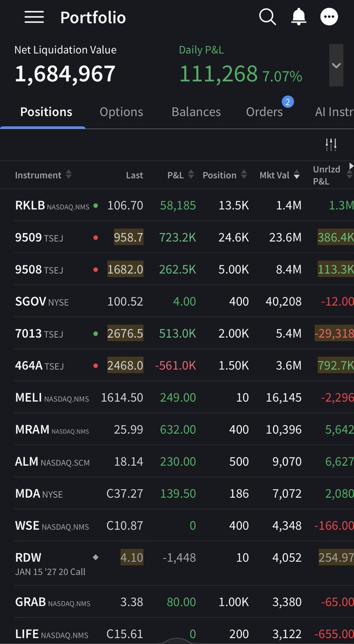Open the 464A TSEJ position
The height and width of the screenshot is (644, 354).
177,366
